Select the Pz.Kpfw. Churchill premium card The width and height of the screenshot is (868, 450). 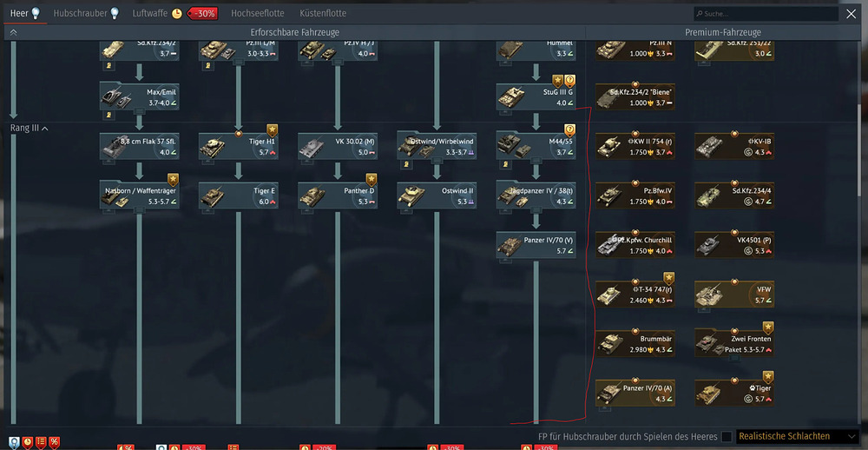pos(635,245)
